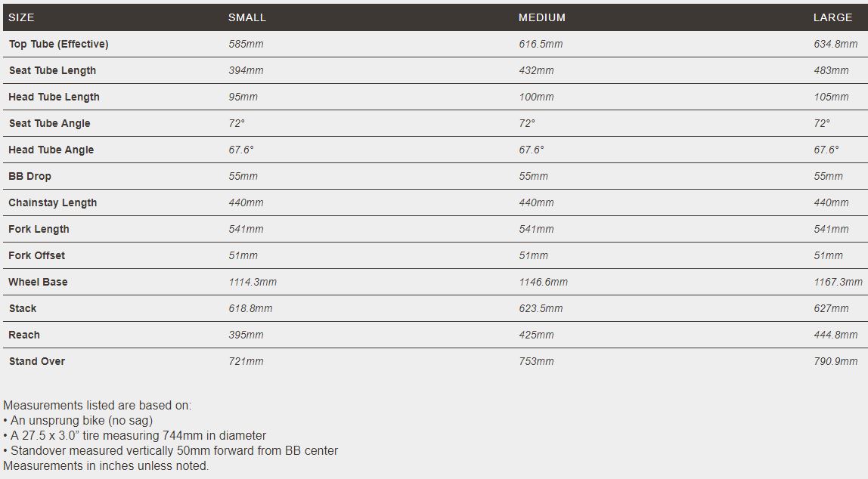Select the Wheel Base row label
Viewport: 868px width, 479px height.
tap(38, 282)
